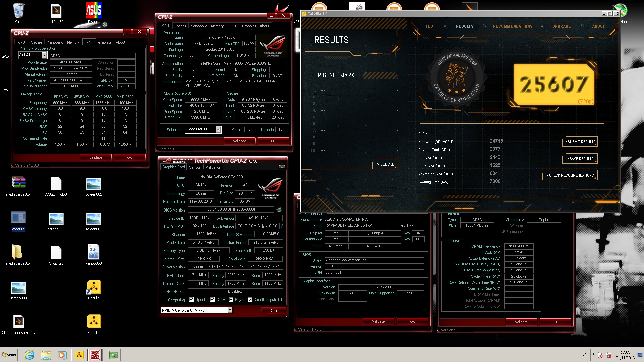
Task: Click the Bus Interface question mark icon
Action: tap(282, 226)
